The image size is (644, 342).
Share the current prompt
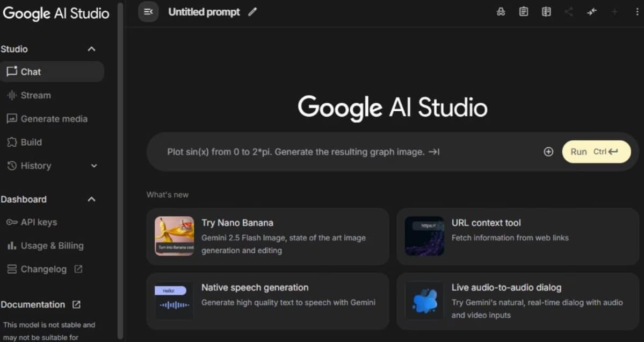(x=569, y=11)
